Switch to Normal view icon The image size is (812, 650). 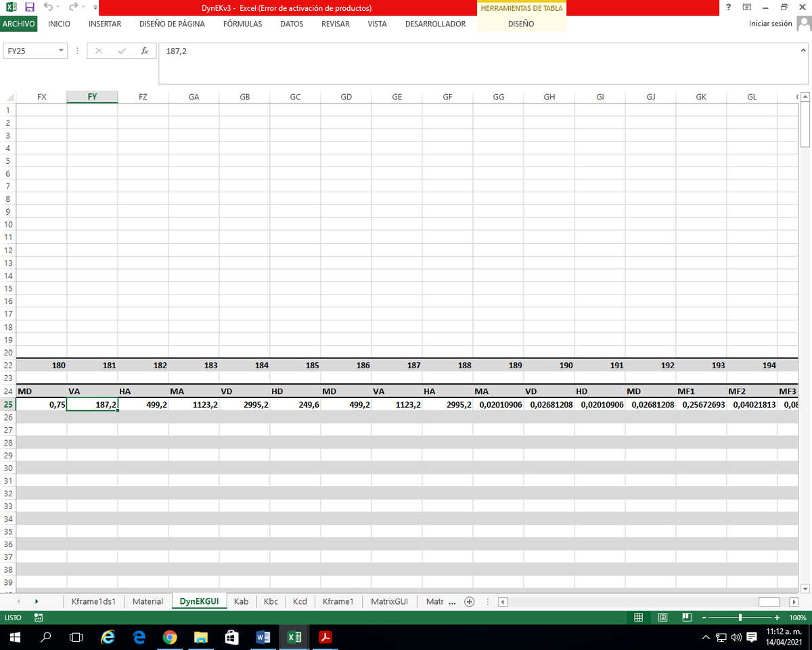click(639, 617)
